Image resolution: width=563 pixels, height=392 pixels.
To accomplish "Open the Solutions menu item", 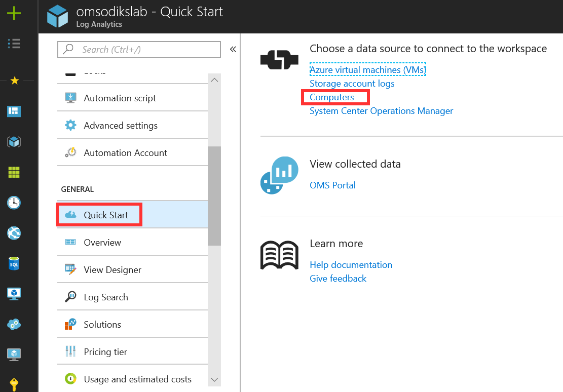I will coord(132,324).
